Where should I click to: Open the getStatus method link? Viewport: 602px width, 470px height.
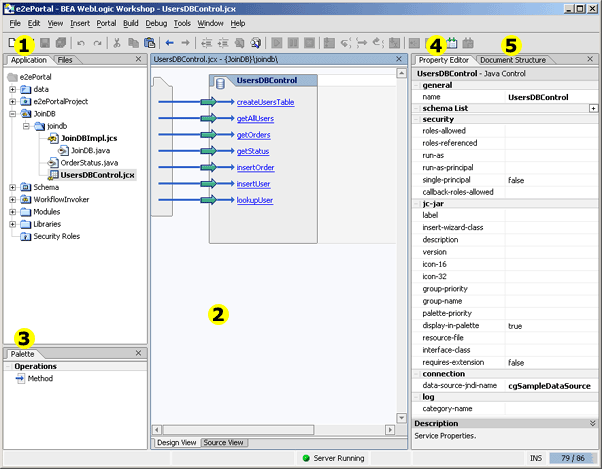tap(253, 151)
